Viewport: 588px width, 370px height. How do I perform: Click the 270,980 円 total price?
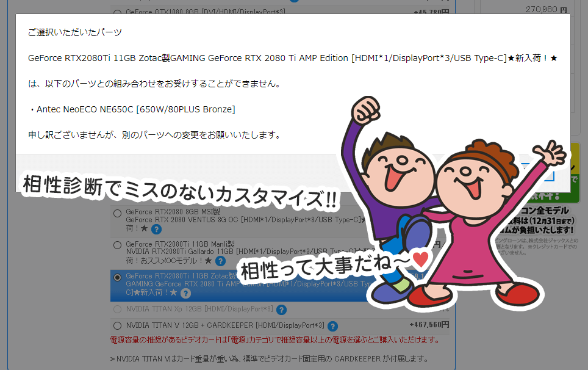coord(547,9)
